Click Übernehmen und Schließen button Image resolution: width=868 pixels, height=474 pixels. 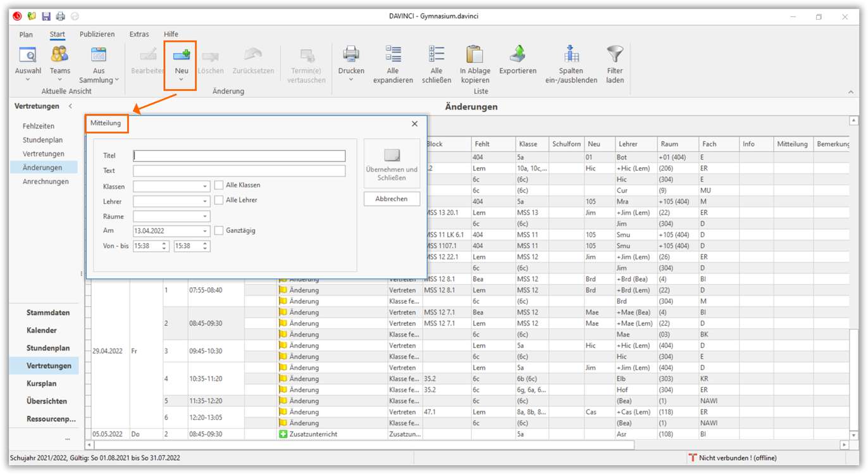[392, 163]
